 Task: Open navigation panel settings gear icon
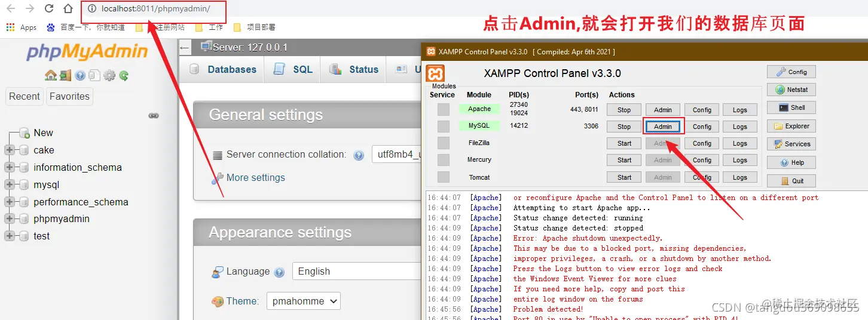click(x=109, y=75)
